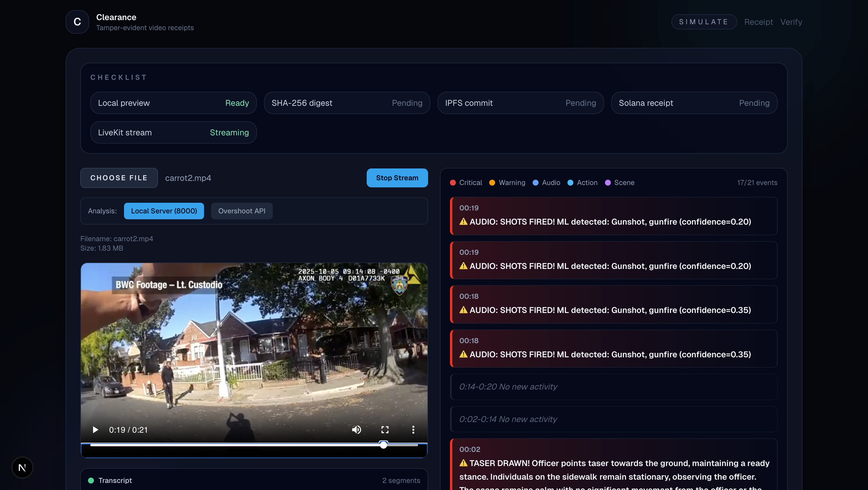Toggle the red Critical events filter
868x490 pixels.
coord(466,182)
